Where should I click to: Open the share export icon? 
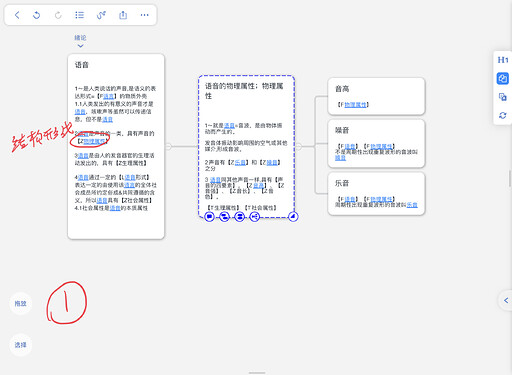coord(123,15)
